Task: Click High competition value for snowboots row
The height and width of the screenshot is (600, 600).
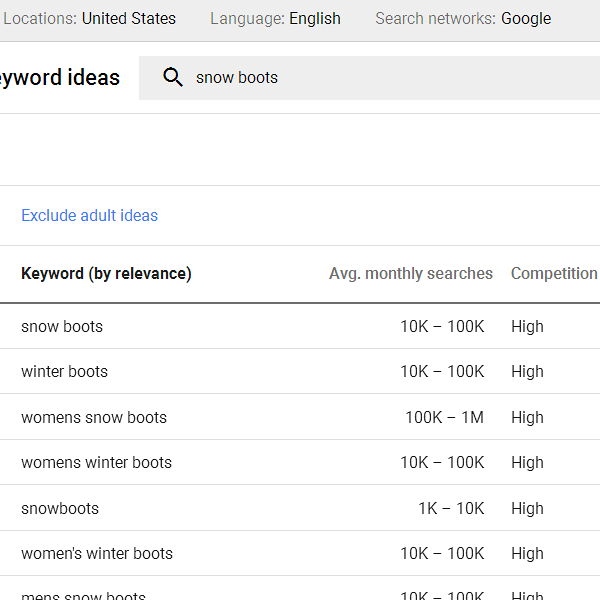Action: click(527, 508)
